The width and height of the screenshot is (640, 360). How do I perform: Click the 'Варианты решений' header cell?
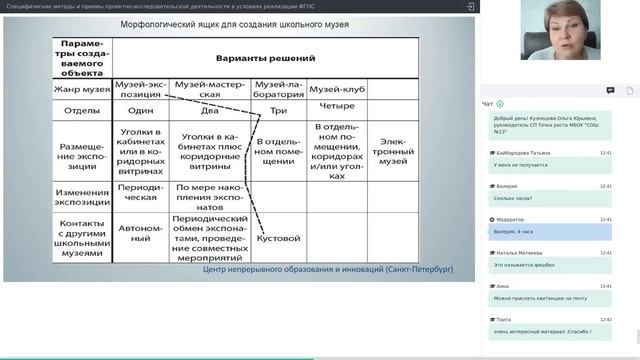click(265, 58)
